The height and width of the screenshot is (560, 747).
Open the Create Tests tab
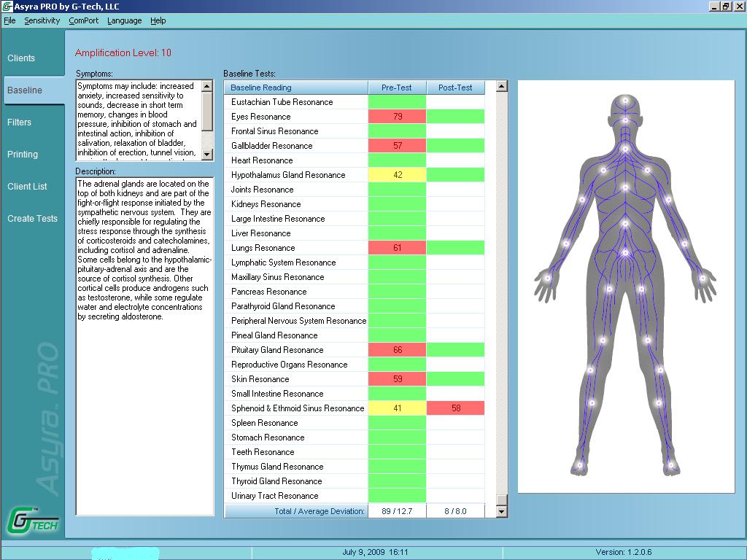[x=32, y=219]
